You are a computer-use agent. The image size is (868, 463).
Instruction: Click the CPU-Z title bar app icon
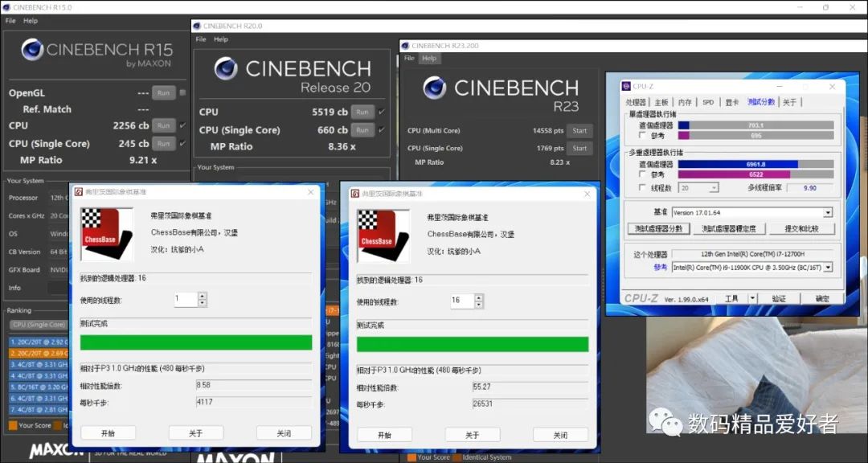[x=626, y=86]
